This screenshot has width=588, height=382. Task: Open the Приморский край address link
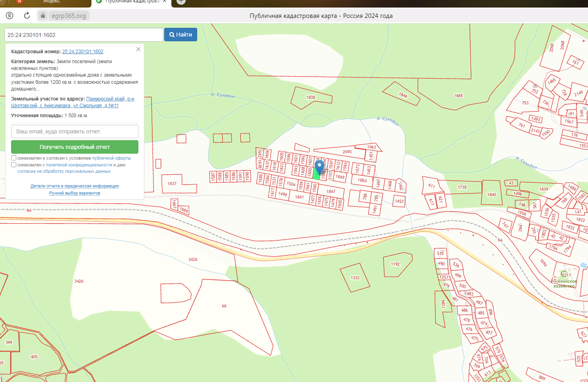coord(110,99)
